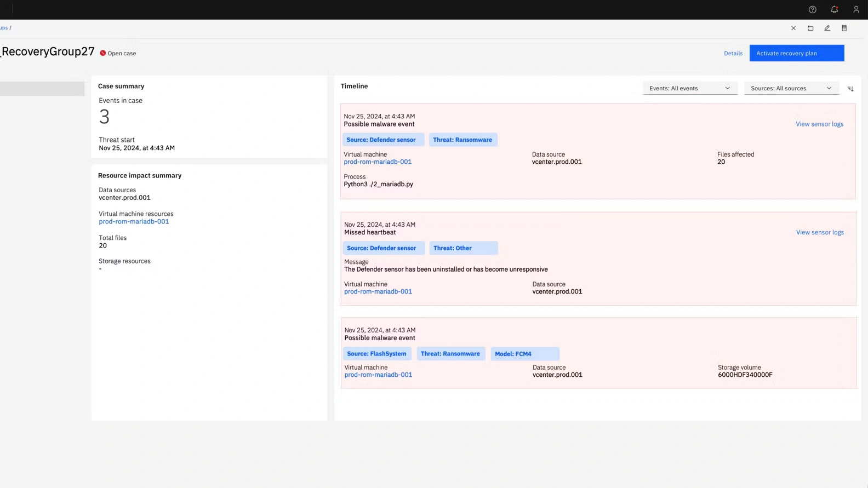
Task: Expand the Sources: All sources dropdown
Action: [791, 88]
